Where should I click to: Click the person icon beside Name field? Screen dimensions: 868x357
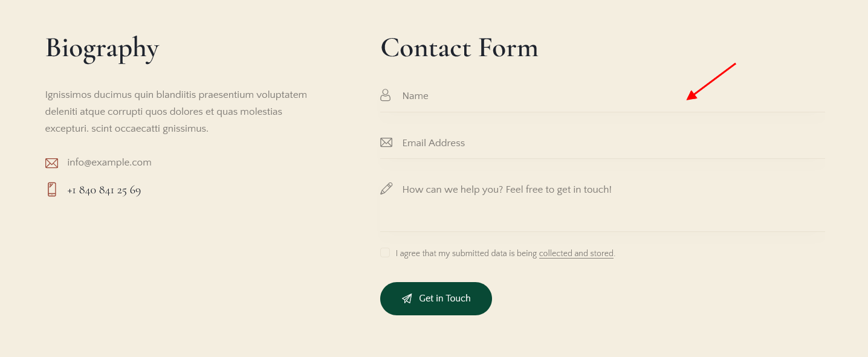click(x=386, y=95)
